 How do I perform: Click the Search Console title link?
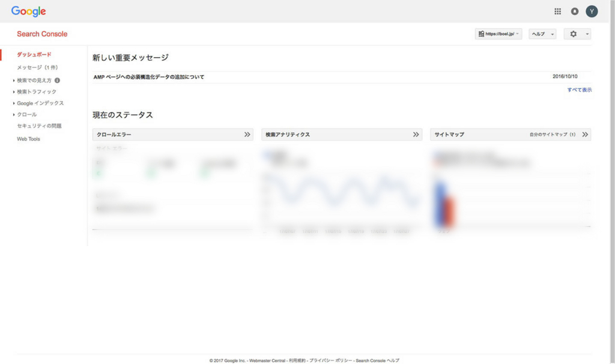pos(42,34)
